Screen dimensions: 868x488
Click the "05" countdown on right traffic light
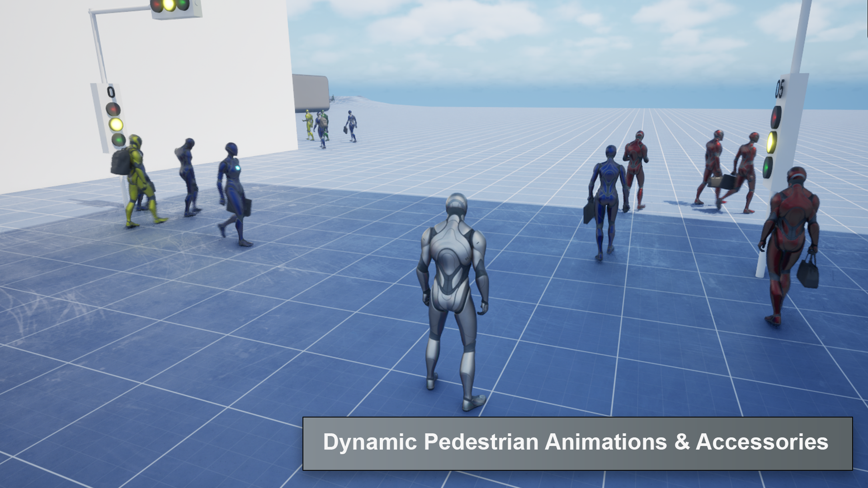pos(779,89)
